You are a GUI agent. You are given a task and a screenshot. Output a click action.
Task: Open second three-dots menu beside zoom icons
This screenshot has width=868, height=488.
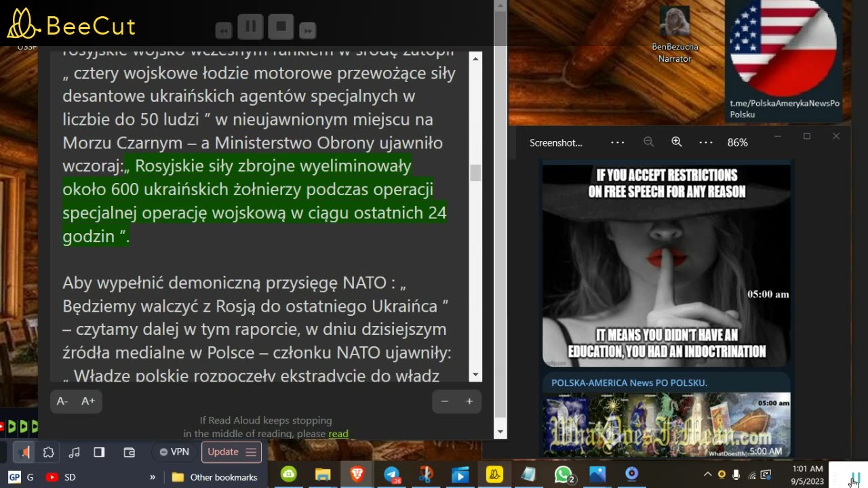[706, 142]
